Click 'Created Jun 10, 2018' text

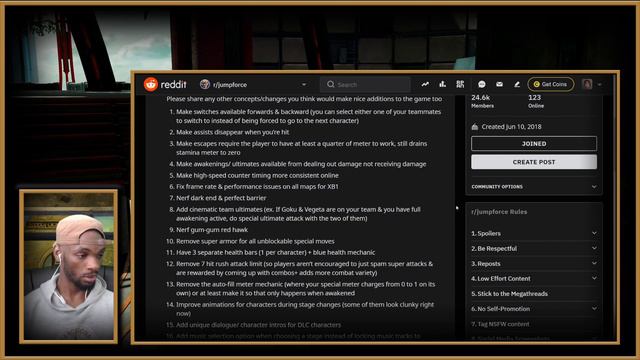pyautogui.click(x=511, y=127)
